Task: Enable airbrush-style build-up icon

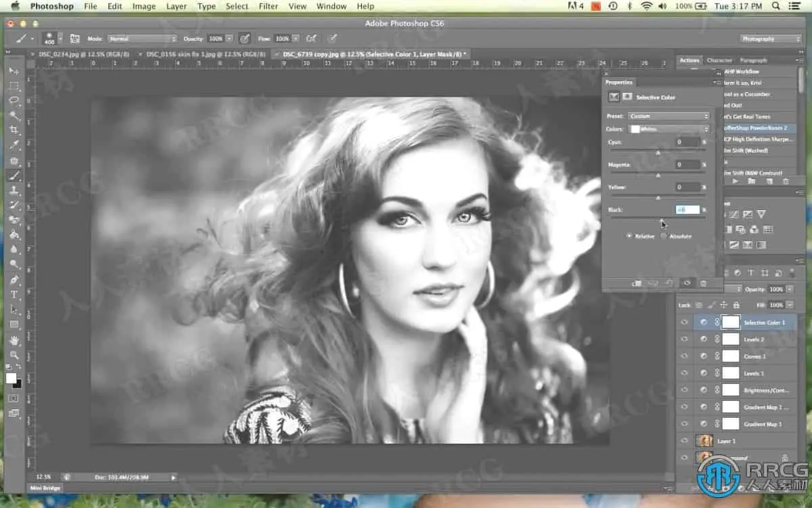Action: click(x=312, y=39)
